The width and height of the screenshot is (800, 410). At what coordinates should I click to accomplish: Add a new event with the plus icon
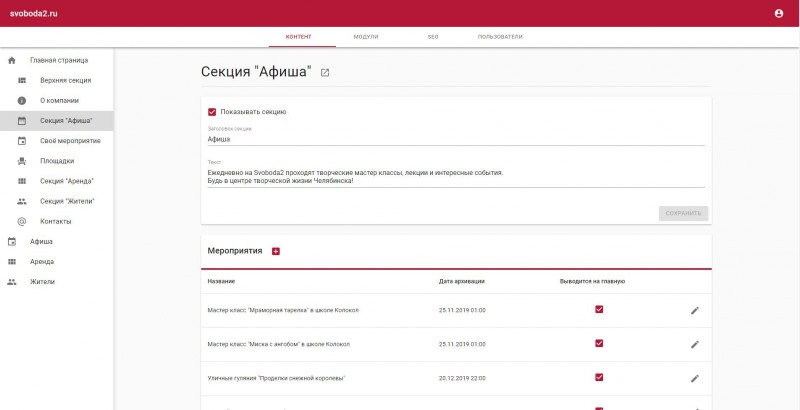(x=276, y=251)
